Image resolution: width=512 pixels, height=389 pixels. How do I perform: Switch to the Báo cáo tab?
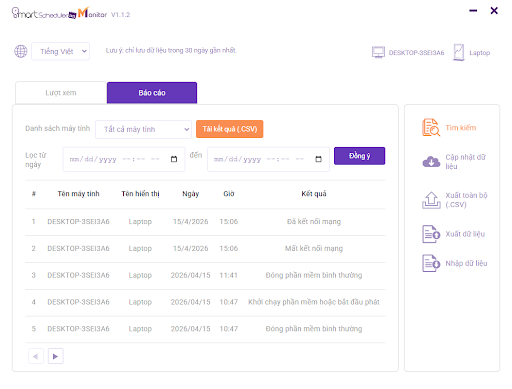[152, 93]
